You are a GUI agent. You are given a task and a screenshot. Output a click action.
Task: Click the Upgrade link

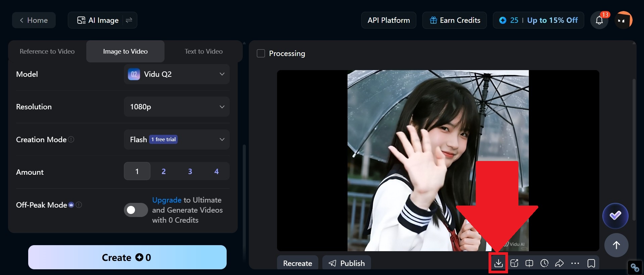(167, 200)
